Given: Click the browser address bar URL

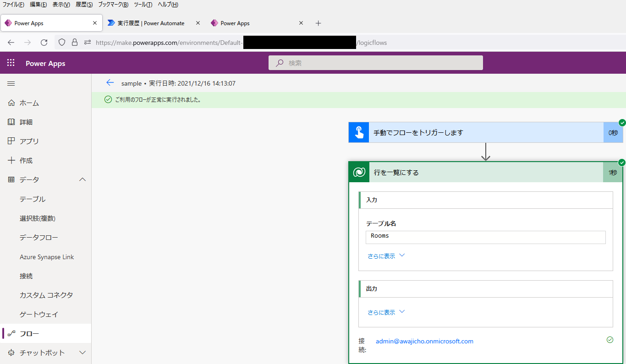Looking at the screenshot, I should coord(241,43).
